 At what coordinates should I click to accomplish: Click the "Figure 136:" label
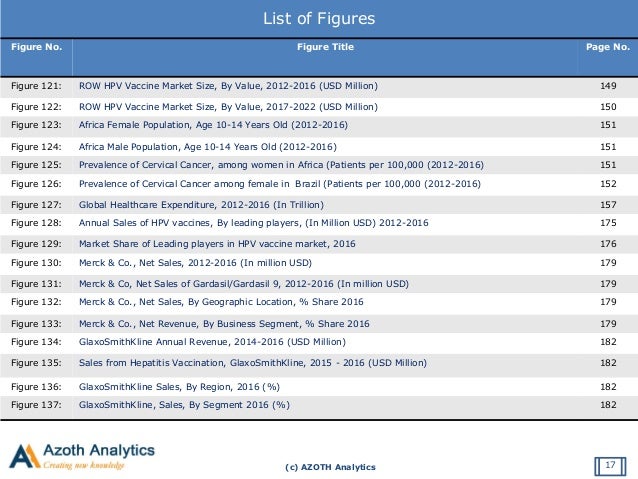point(36,387)
